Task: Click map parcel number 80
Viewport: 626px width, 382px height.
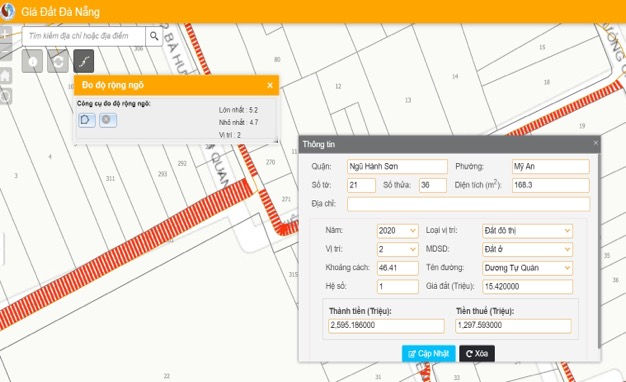Action: coord(277,59)
